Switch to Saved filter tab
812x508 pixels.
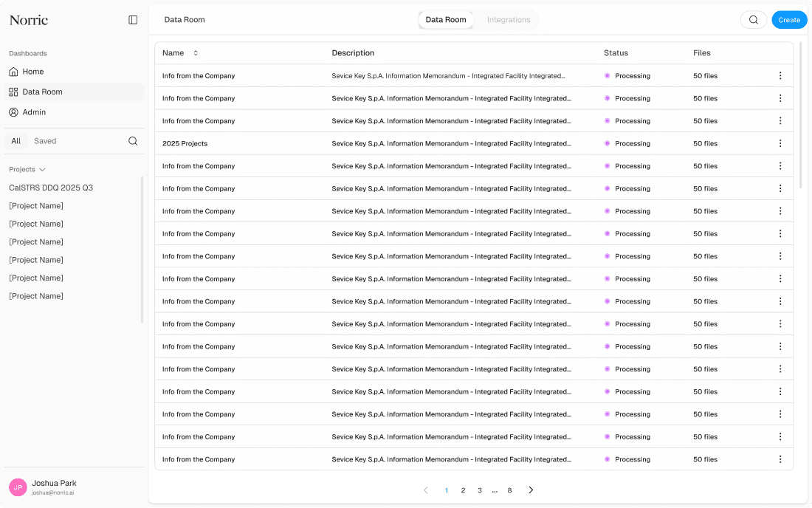[45, 141]
